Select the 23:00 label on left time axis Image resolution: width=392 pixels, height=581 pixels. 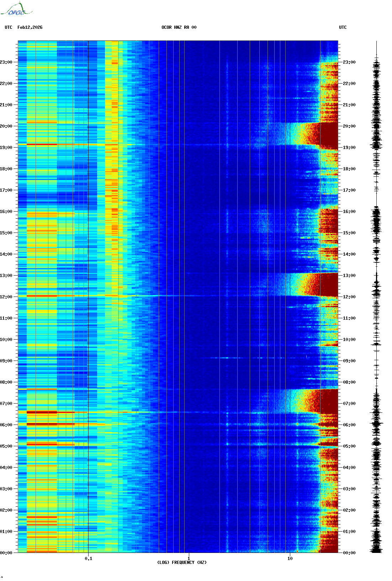(6, 62)
